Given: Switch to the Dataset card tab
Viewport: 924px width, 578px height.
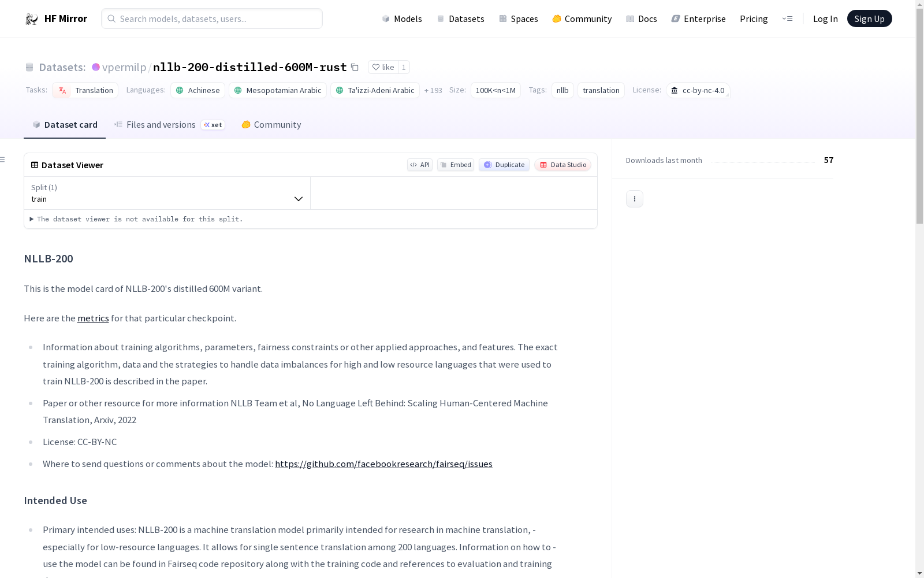Looking at the screenshot, I should (x=65, y=125).
